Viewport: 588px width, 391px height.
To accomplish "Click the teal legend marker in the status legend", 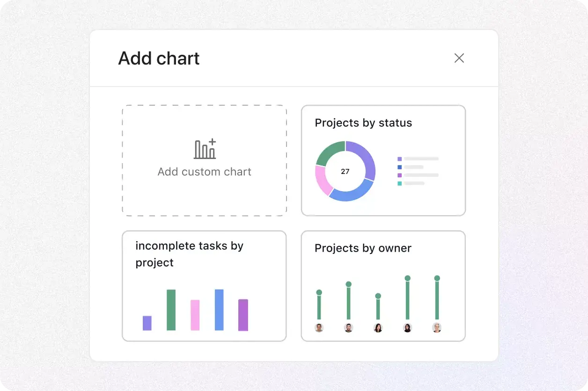I will [x=399, y=184].
